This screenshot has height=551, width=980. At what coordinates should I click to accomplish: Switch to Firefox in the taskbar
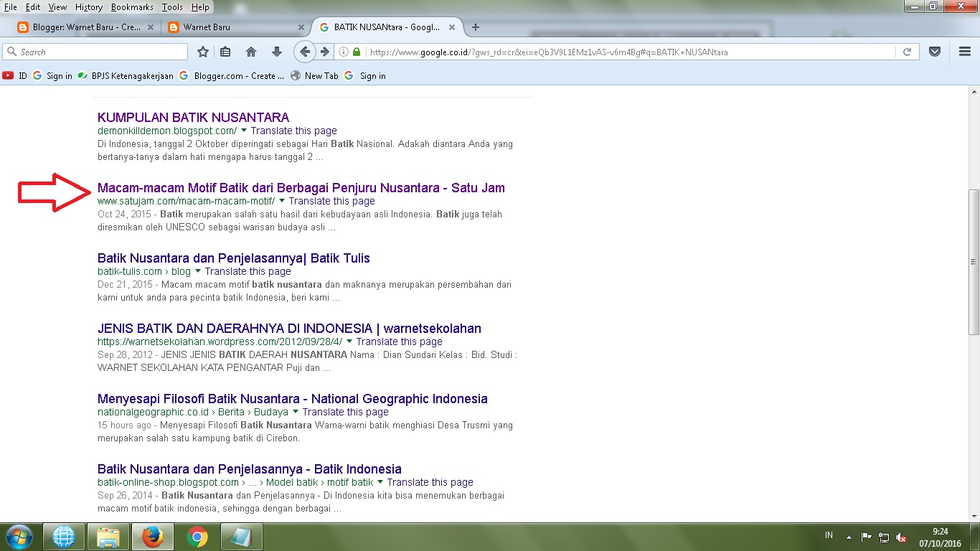coord(153,537)
